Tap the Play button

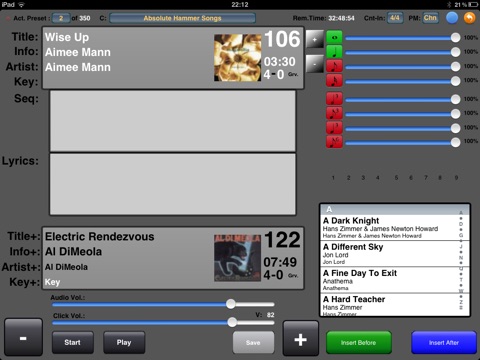(124, 342)
